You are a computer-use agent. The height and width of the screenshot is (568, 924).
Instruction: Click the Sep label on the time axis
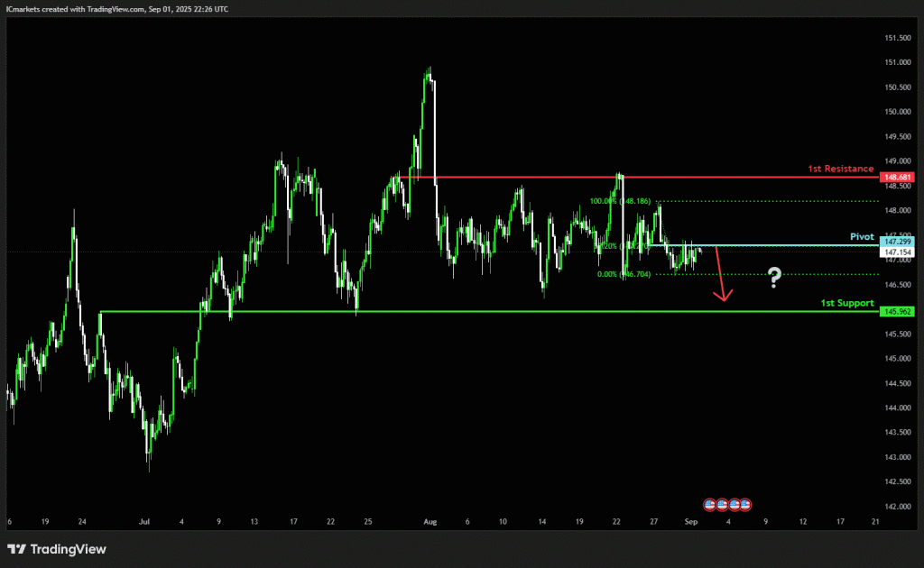coord(691,521)
